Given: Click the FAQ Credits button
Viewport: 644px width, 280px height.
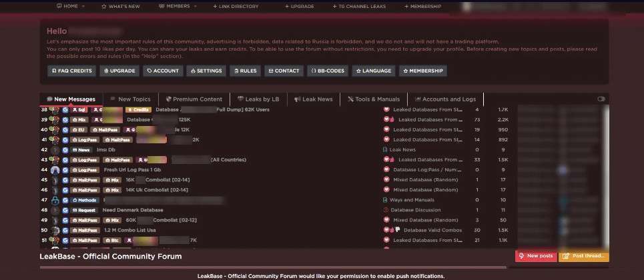Looking at the screenshot, I should click(71, 71).
